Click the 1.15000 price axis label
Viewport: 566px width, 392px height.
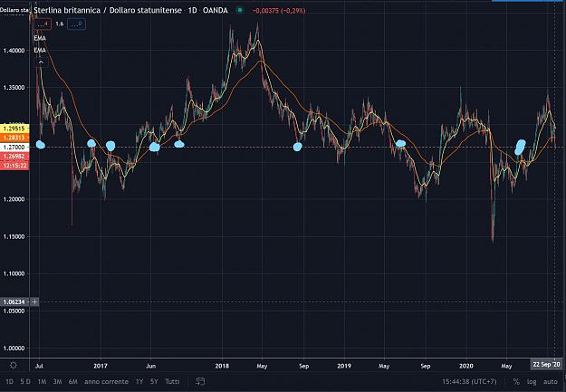[x=14, y=237]
